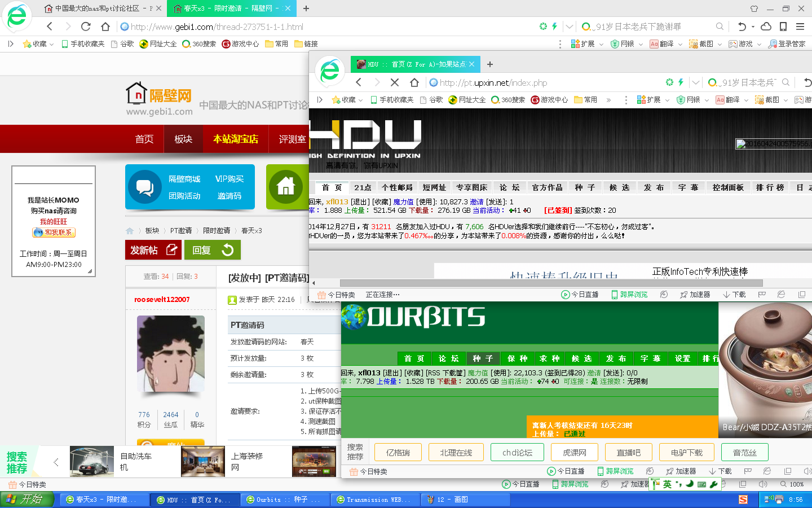Expand the 扩展 dropdown in the HDU window

pyautogui.click(x=667, y=100)
